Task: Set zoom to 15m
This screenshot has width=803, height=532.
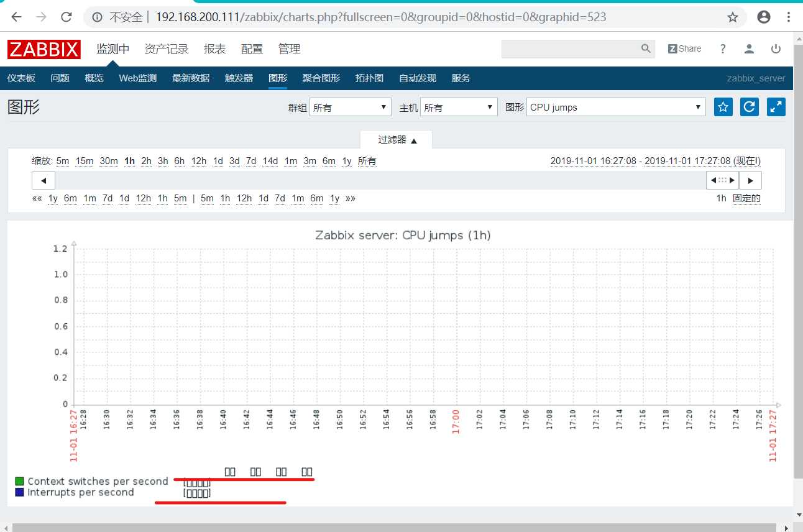Action: point(85,161)
